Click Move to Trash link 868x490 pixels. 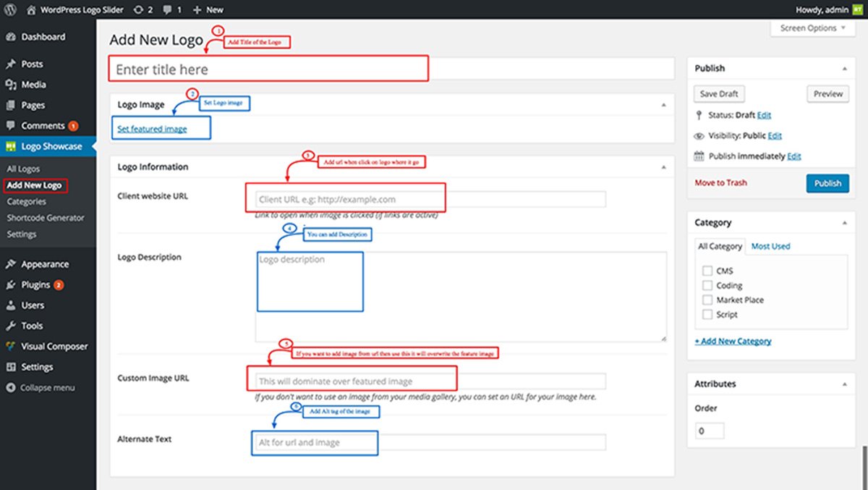tap(720, 182)
